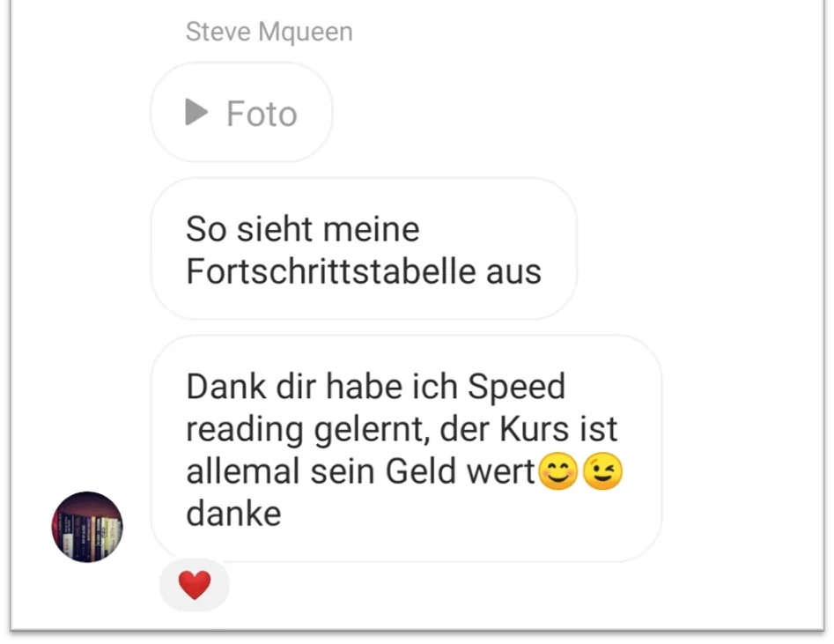Tap the play triangle icon beside Foto
Viewport: 834px width, 644px height.
point(196,112)
